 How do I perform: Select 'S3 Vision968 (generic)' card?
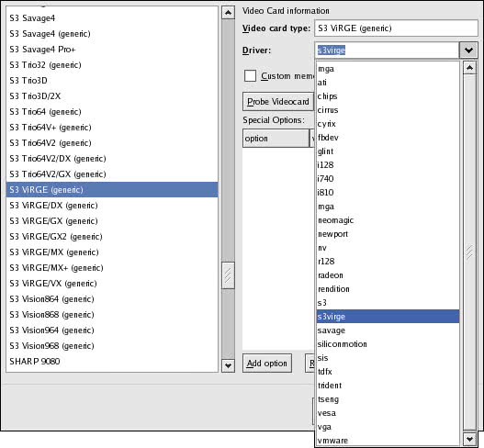(x=112, y=346)
